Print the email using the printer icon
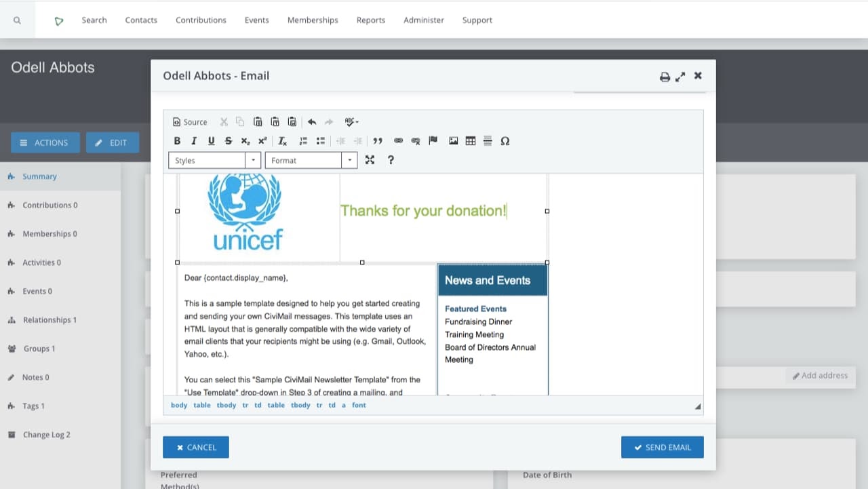This screenshot has height=489, width=868. (x=665, y=77)
